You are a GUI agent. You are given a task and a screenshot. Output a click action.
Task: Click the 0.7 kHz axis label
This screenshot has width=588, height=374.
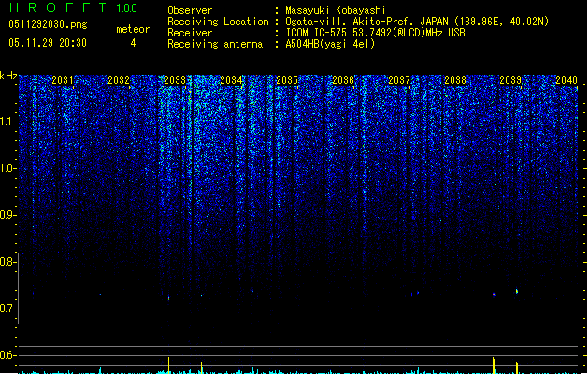pos(7,309)
